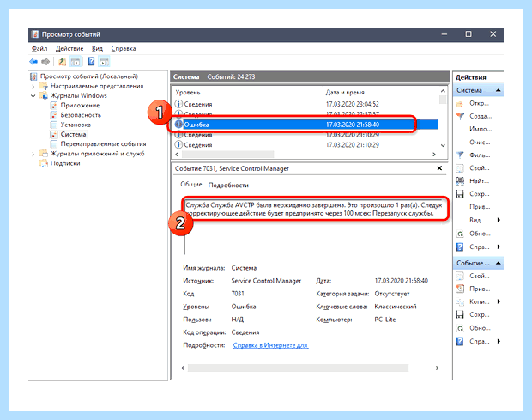Image resolution: width=532 pixels, height=420 pixels.
Task: Open the Вид submenu arrow in actions
Action: point(499,220)
